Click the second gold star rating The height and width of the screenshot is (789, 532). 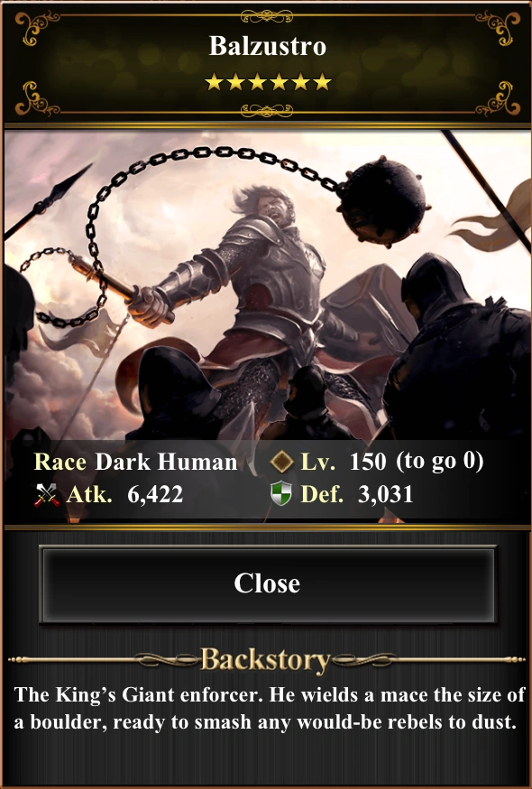coord(235,82)
